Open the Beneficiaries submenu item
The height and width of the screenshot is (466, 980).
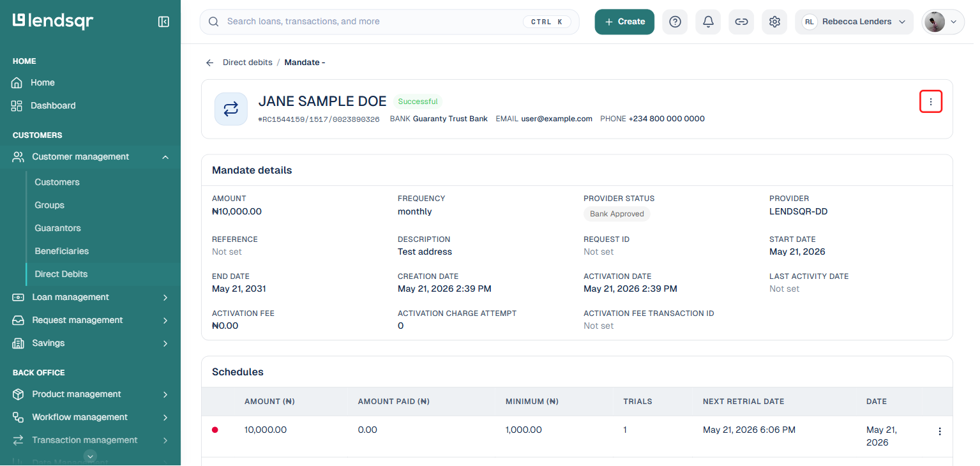pos(61,251)
